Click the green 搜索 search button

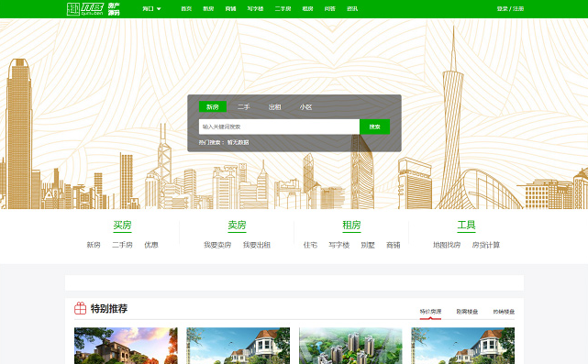[374, 127]
